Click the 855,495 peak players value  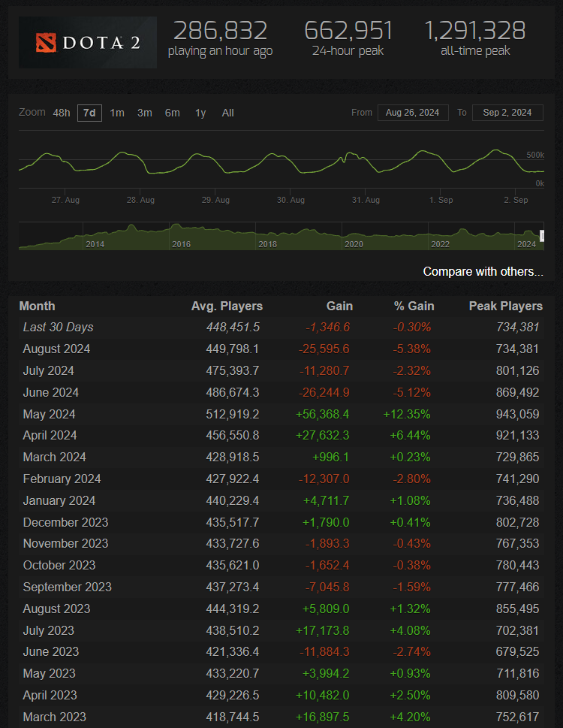coord(517,609)
